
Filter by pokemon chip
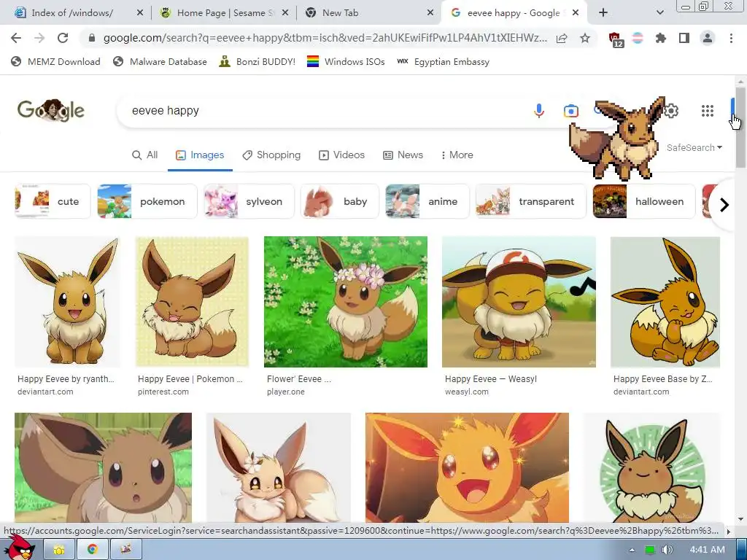point(147,201)
